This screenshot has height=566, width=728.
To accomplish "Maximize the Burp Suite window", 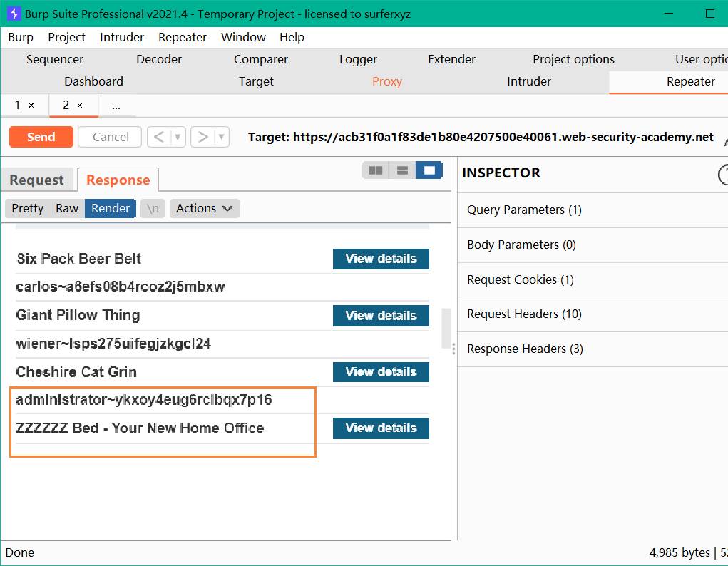I will pos(710,14).
